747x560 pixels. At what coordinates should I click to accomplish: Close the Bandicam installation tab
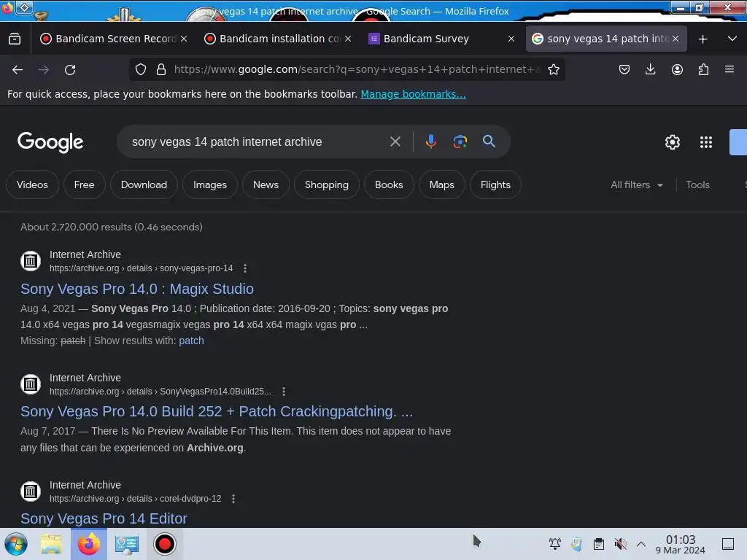point(348,39)
